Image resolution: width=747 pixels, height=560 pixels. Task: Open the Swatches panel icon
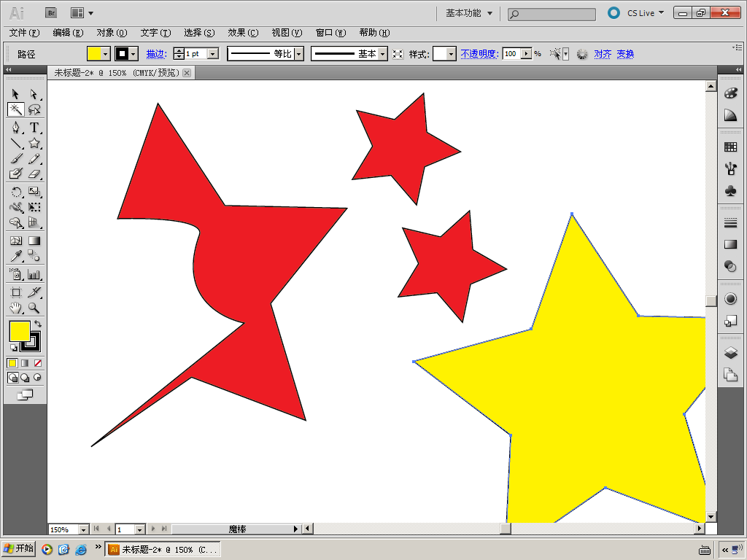[x=730, y=147]
